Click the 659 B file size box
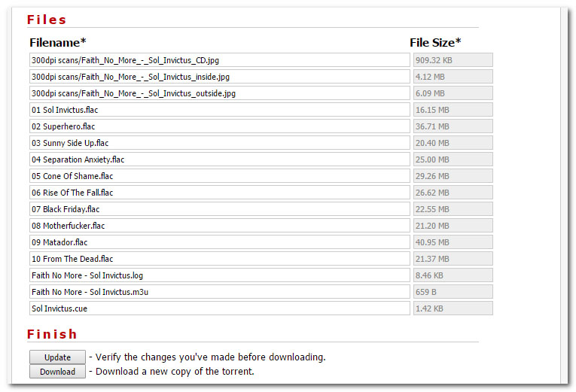Viewport: 576px width, 392px height. (x=453, y=292)
